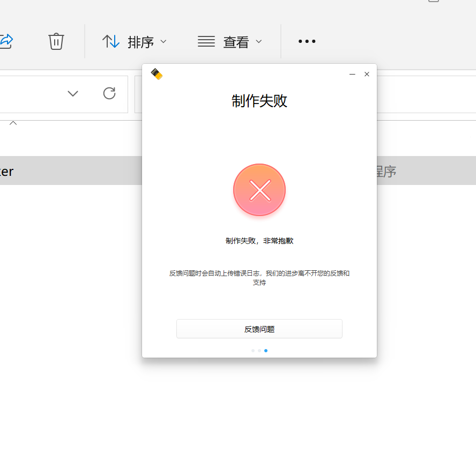476x474 pixels.
Task: Open the three-dot more options menu
Action: 307,41
